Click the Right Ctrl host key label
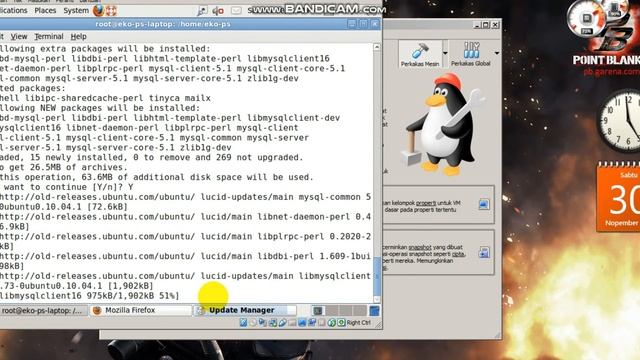Viewport: 640px width, 360px height. point(359,322)
